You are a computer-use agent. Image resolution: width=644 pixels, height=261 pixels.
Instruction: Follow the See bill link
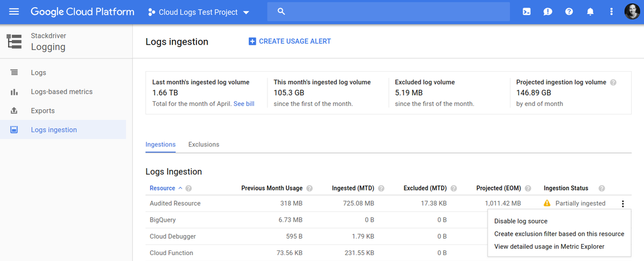244,104
